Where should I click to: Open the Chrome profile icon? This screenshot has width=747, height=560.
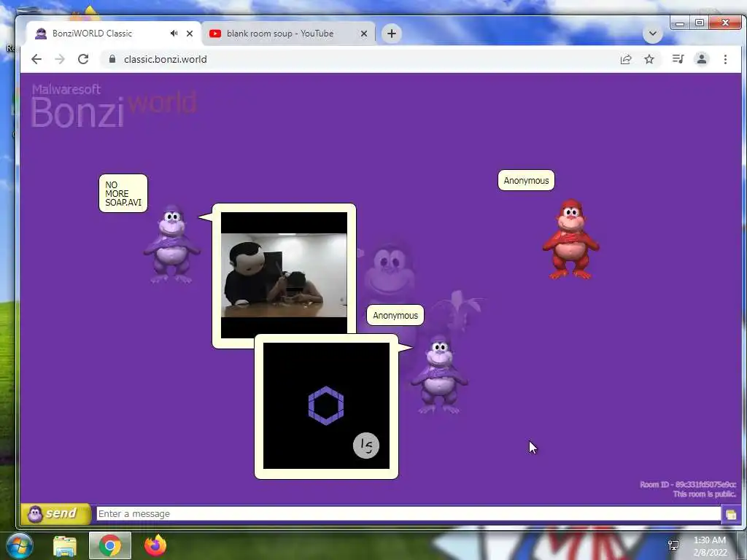pos(702,59)
